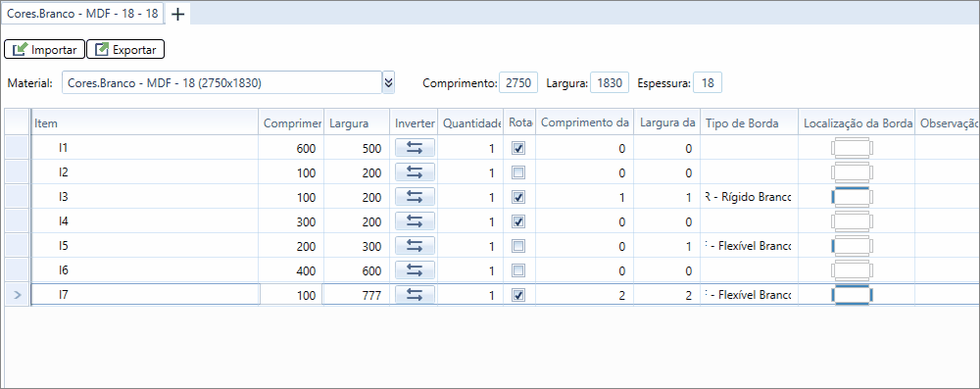This screenshot has height=389, width=980.
Task: Click edge location diagram for item I4
Action: pos(852,220)
